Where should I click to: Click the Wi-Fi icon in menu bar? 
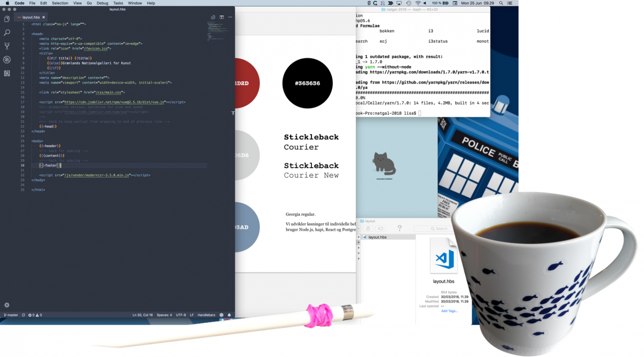(418, 3)
